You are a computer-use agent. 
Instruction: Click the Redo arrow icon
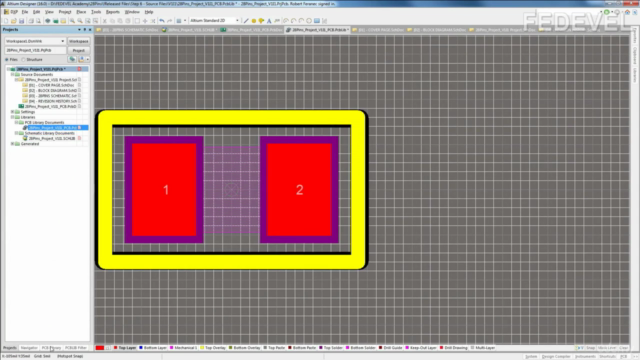170,21
